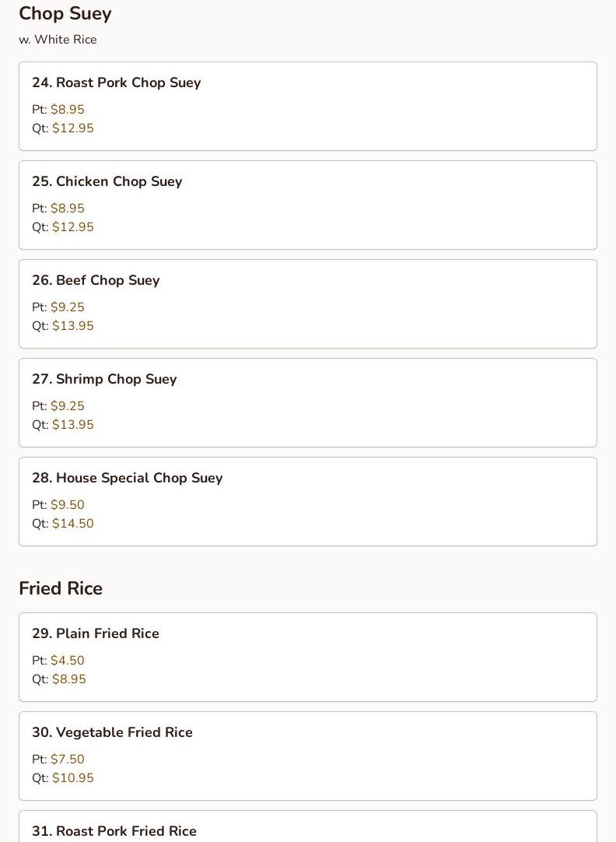Choose the Shrimp Chop Suey item

307,403
